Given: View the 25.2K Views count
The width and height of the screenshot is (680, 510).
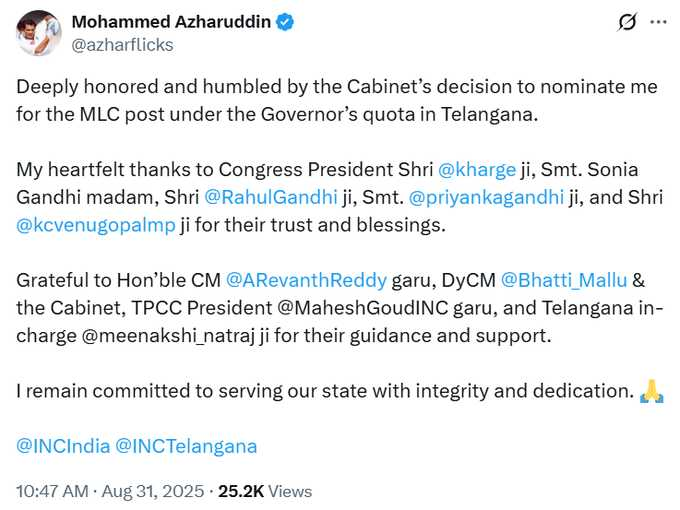Looking at the screenshot, I should (266, 491).
